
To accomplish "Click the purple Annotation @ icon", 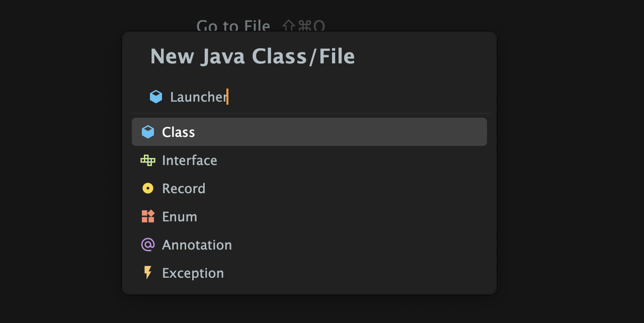I will tap(147, 245).
